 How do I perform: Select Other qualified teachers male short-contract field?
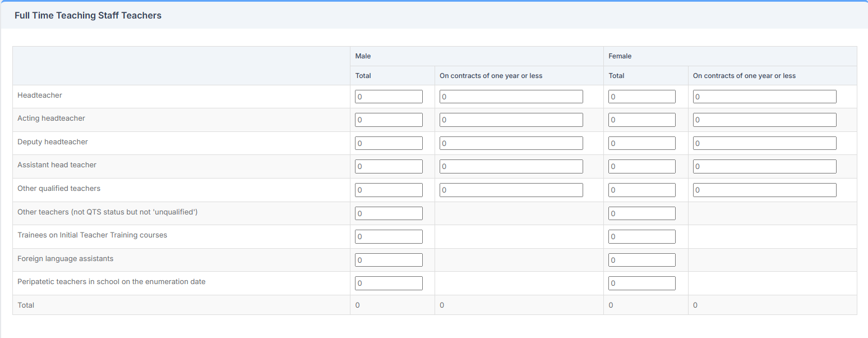pyautogui.click(x=511, y=190)
